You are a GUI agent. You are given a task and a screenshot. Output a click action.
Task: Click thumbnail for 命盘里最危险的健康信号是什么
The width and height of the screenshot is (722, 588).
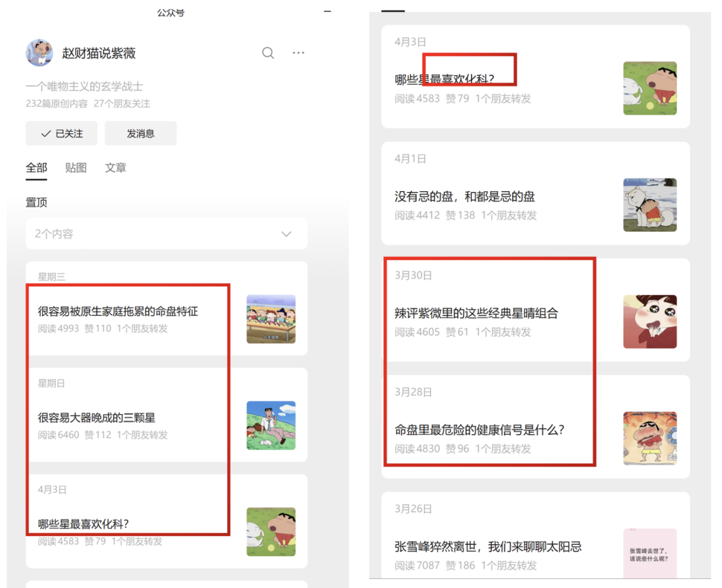click(650, 438)
